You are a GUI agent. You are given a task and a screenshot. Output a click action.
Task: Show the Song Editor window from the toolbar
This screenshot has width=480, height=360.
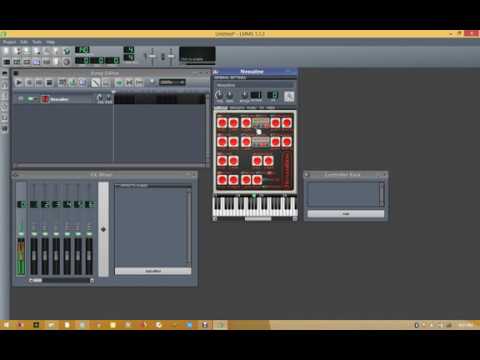point(6,62)
